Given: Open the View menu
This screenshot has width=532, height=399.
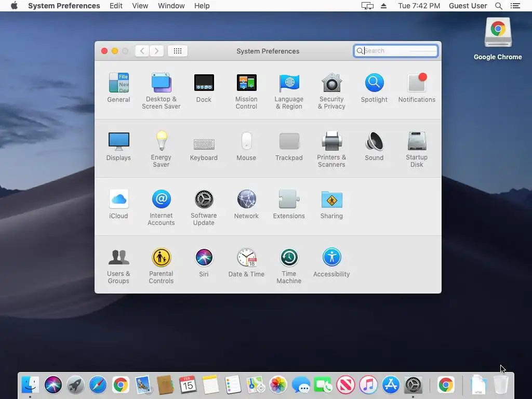Looking at the screenshot, I should (140, 6).
